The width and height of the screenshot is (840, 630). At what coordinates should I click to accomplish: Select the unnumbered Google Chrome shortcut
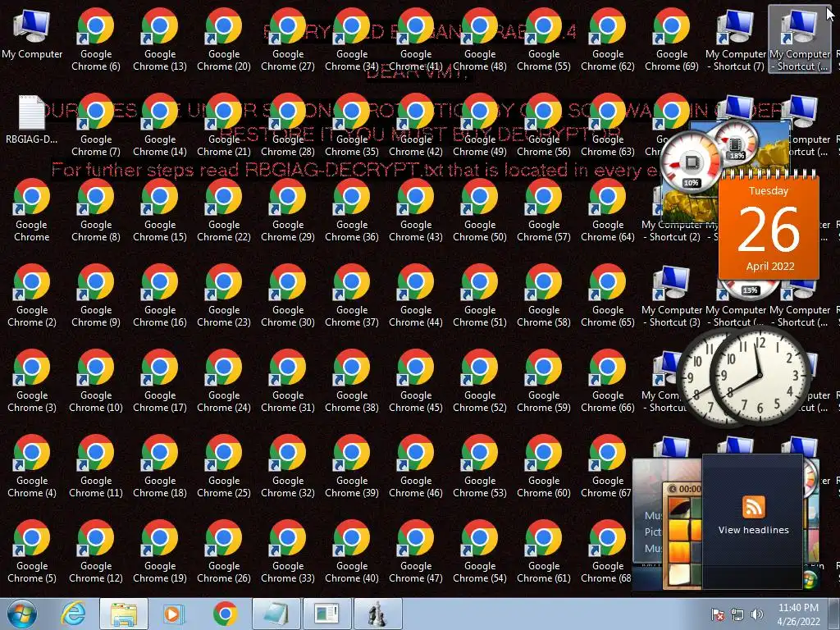[x=32, y=211]
